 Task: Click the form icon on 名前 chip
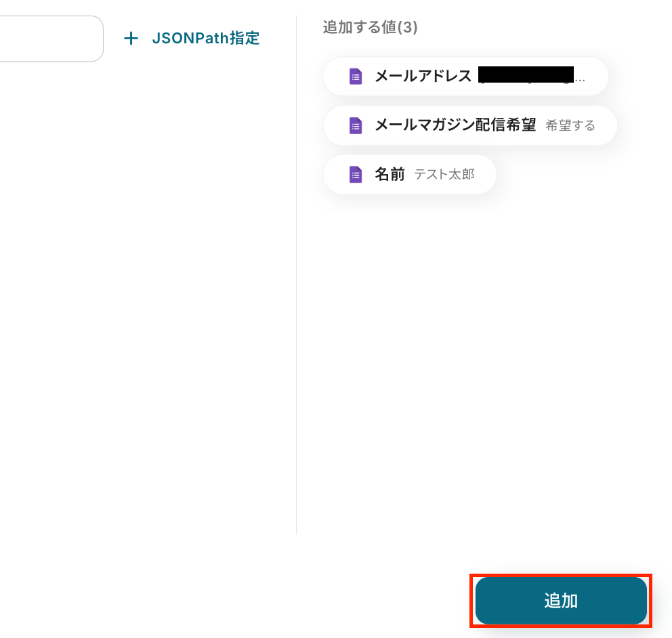tap(356, 175)
